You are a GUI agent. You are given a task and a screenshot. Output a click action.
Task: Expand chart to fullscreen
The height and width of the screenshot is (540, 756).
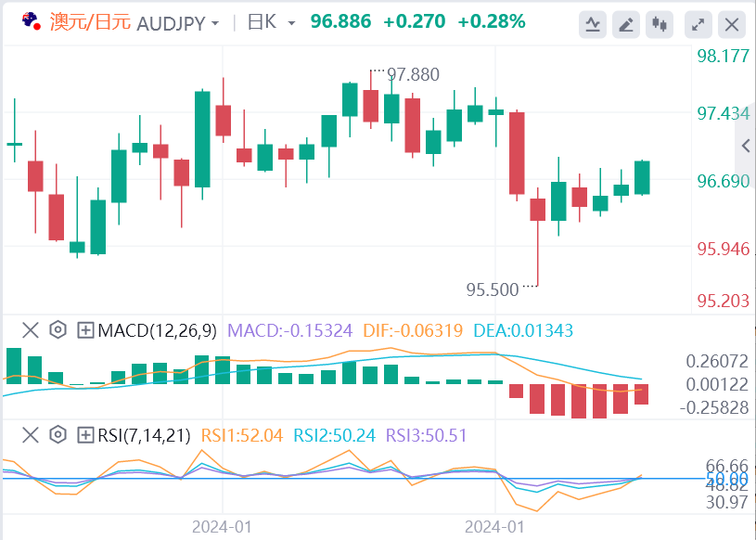click(698, 24)
